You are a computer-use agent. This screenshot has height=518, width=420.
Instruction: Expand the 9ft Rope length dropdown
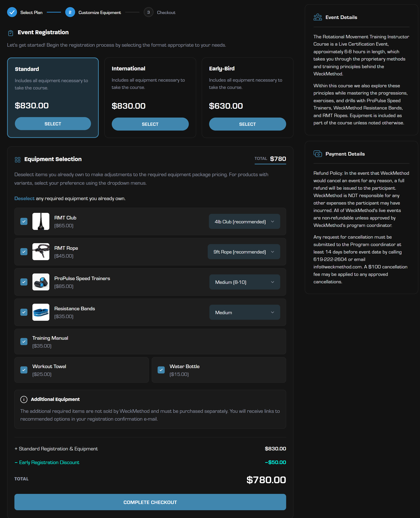[x=244, y=252]
